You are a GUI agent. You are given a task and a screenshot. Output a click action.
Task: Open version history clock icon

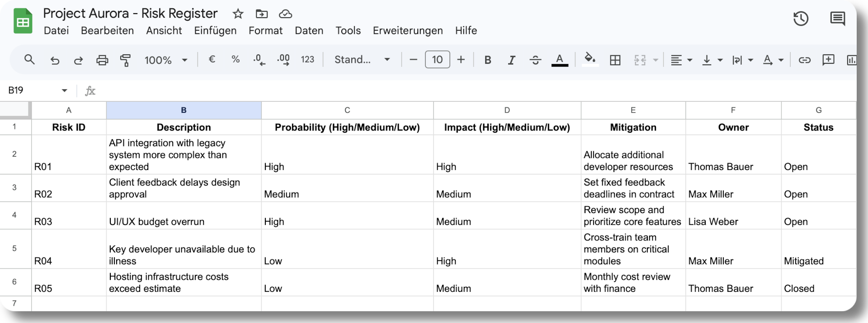pyautogui.click(x=801, y=19)
